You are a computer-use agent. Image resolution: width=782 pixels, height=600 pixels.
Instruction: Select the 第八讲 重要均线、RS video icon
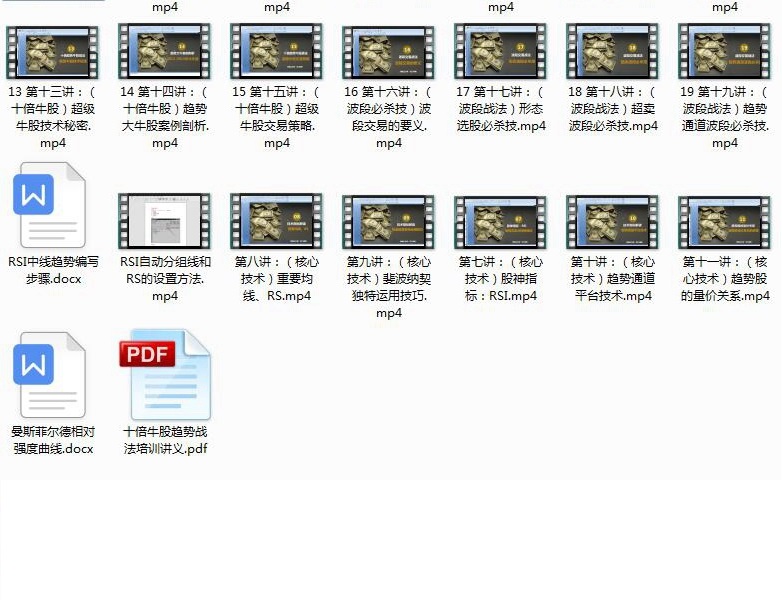(x=277, y=222)
